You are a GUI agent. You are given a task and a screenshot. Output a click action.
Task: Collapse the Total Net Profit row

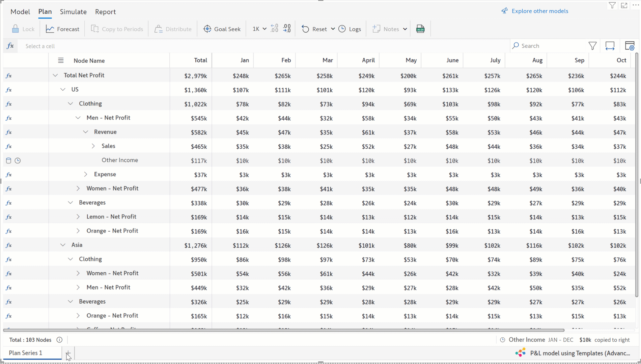pos(55,75)
